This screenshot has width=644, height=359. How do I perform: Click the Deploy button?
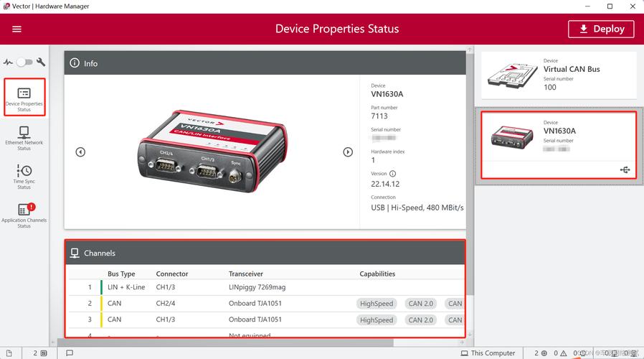[x=601, y=29]
